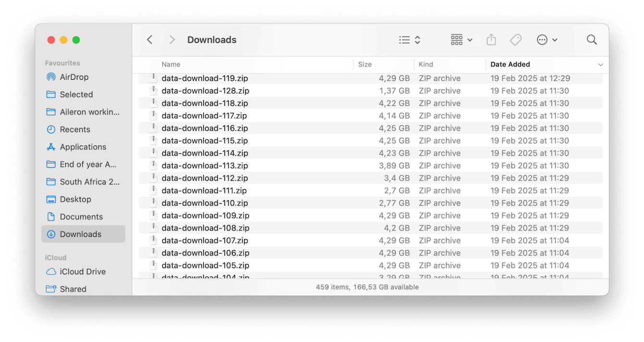The height and width of the screenshot is (342, 644).
Task: Open iCloud Drive from the sidebar
Action: (80, 271)
